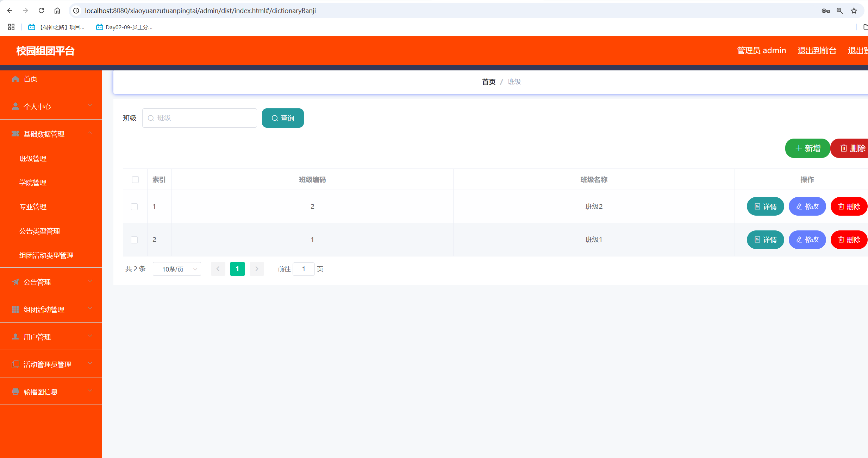Check the checkbox for row 班级2
This screenshot has width=868, height=458.
tap(135, 206)
